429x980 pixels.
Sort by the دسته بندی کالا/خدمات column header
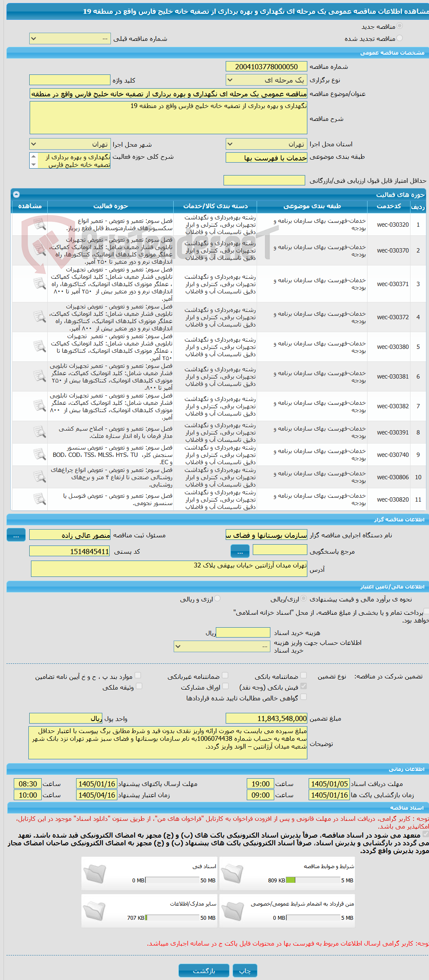click(215, 206)
